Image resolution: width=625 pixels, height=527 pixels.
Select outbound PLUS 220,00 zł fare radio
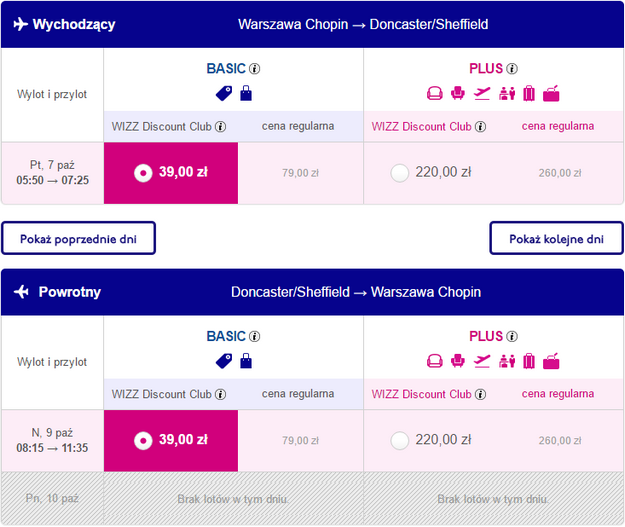click(x=400, y=172)
